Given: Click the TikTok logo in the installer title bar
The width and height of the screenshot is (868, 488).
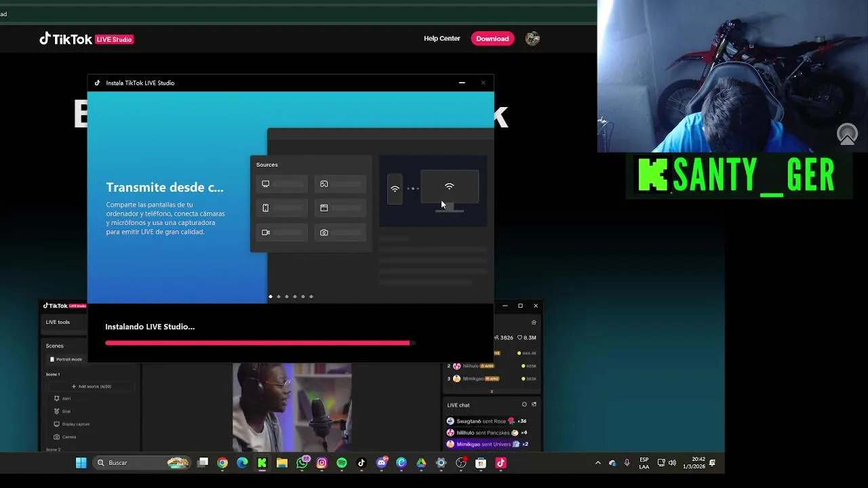Looking at the screenshot, I should point(97,83).
